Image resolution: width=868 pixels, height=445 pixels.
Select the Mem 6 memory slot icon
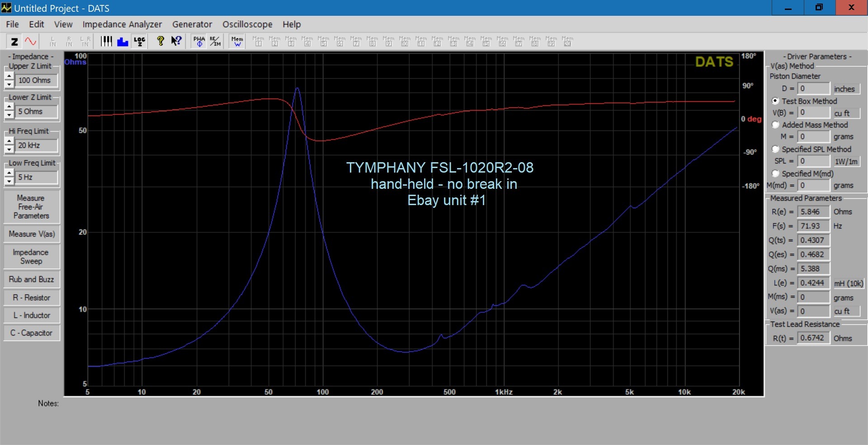point(340,42)
